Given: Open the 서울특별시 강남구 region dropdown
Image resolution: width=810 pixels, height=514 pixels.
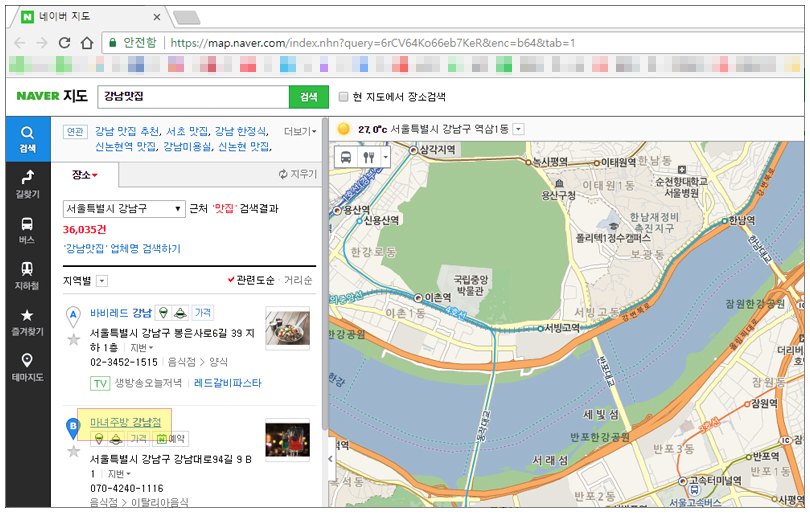Looking at the screenshot, I should click(x=123, y=209).
